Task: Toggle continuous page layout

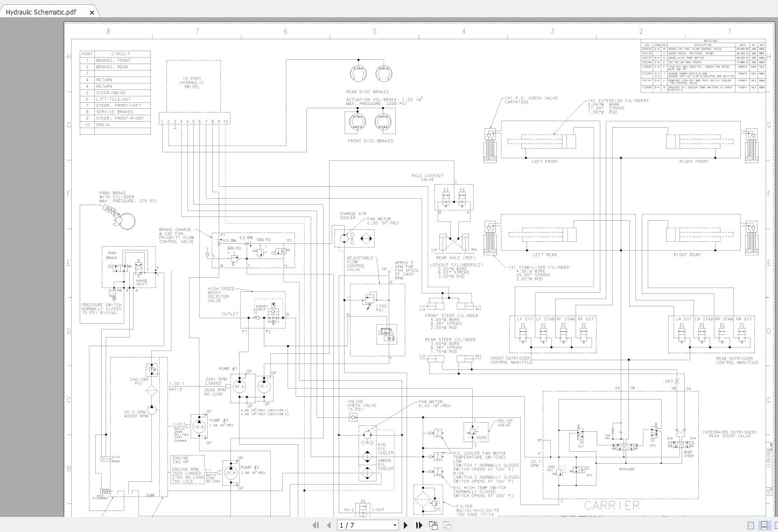Action: pos(763,525)
